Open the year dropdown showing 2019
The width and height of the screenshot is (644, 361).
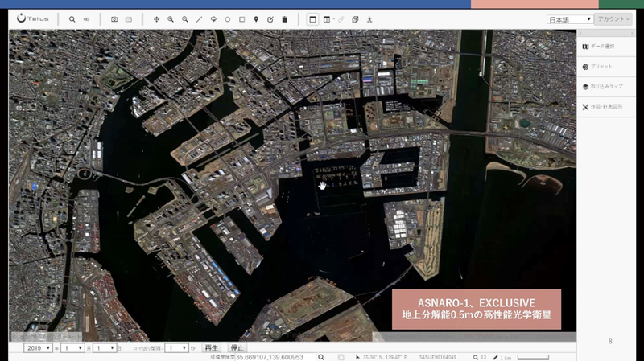tap(38, 348)
